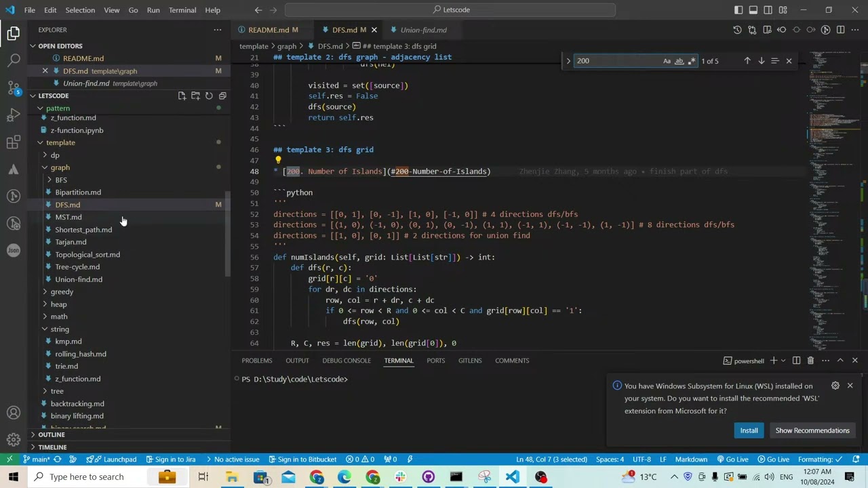This screenshot has width=868, height=488.
Task: Toggle Secondary Side Bar visibility
Action: click(x=768, y=10)
